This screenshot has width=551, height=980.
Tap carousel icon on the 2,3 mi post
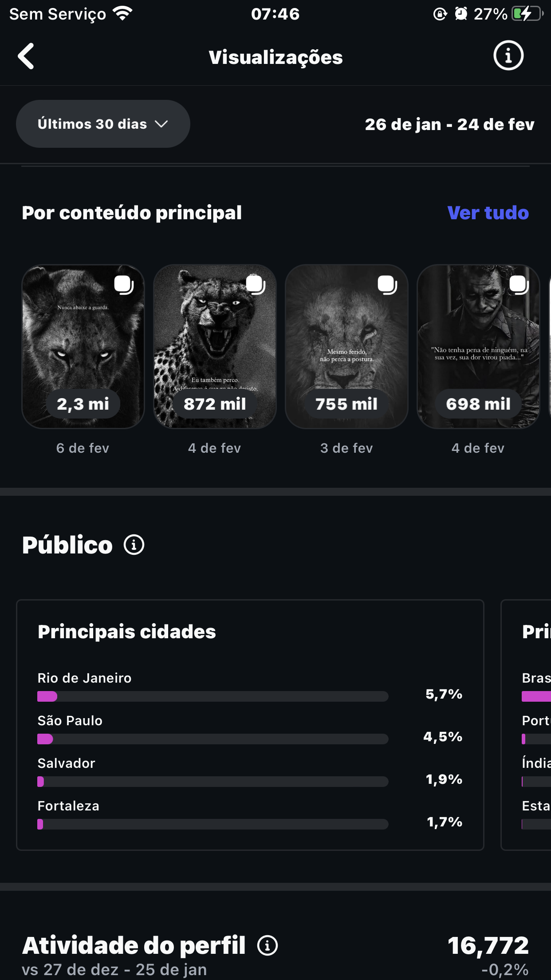tap(124, 285)
